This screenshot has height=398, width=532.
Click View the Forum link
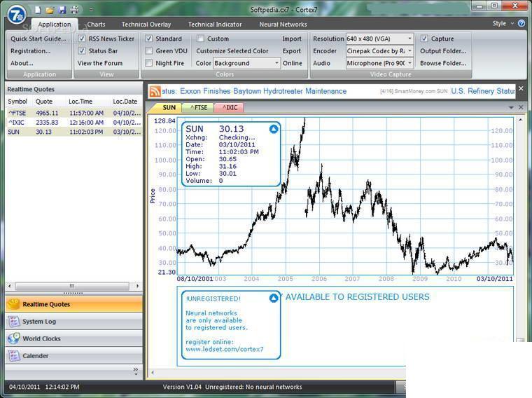(x=99, y=63)
